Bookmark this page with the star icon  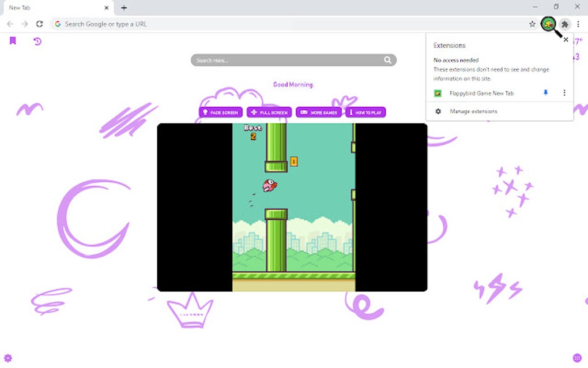point(532,24)
